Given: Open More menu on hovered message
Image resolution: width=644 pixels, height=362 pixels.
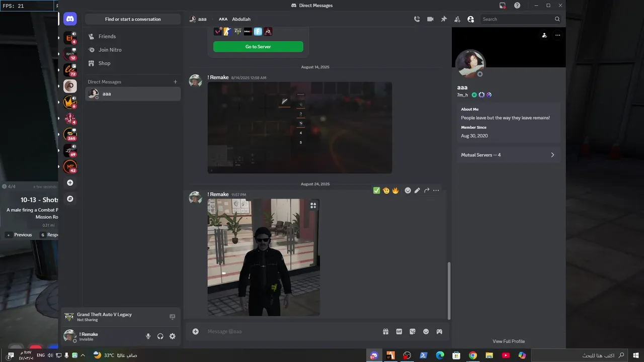Looking at the screenshot, I should 436,191.
